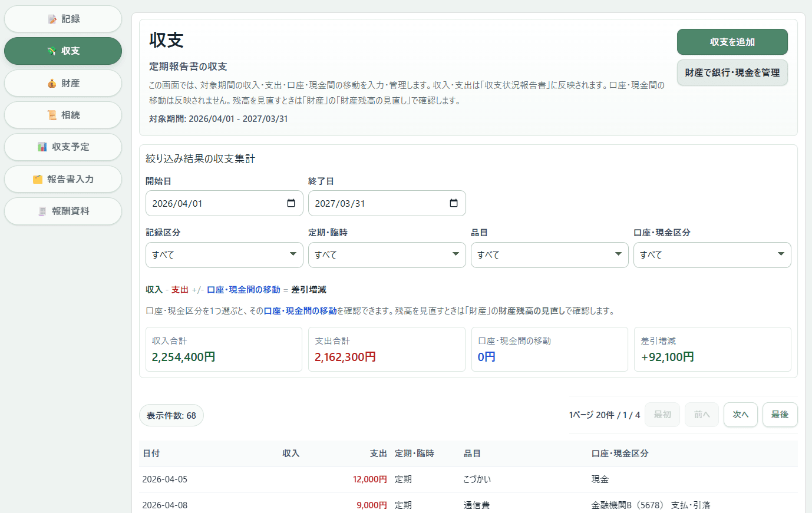Click the こづかい item cell

[x=477, y=479]
